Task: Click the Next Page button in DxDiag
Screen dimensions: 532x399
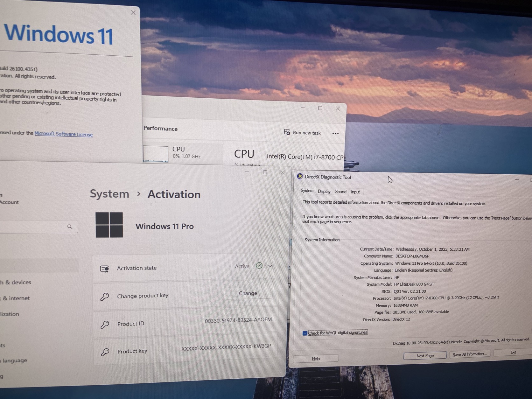Action: tap(425, 356)
